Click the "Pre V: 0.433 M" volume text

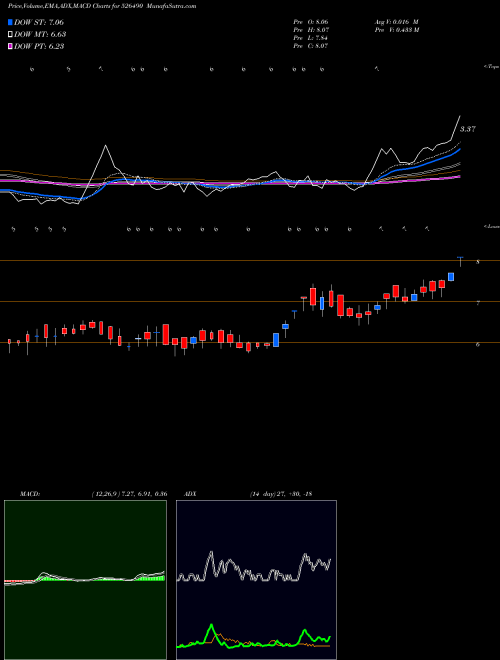point(396,30)
